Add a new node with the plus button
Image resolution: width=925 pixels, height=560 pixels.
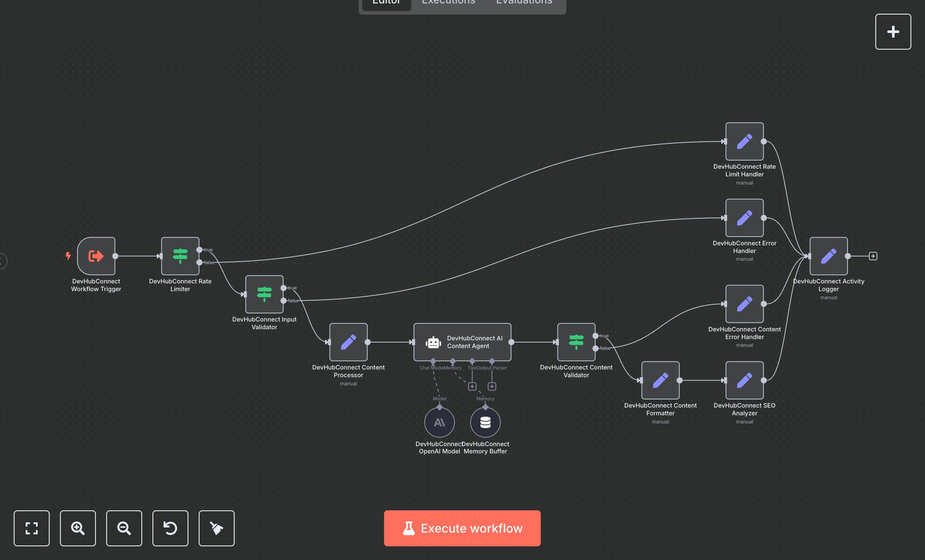click(893, 32)
